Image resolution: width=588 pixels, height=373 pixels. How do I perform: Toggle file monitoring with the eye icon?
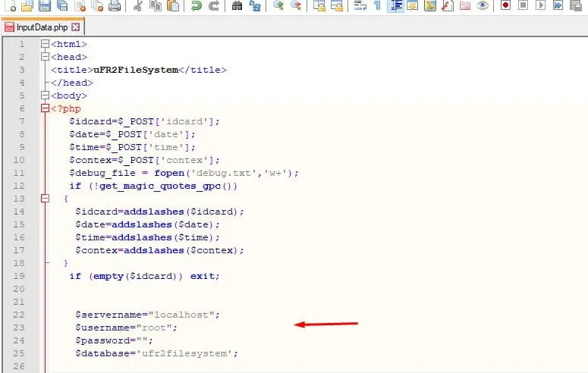483,5
